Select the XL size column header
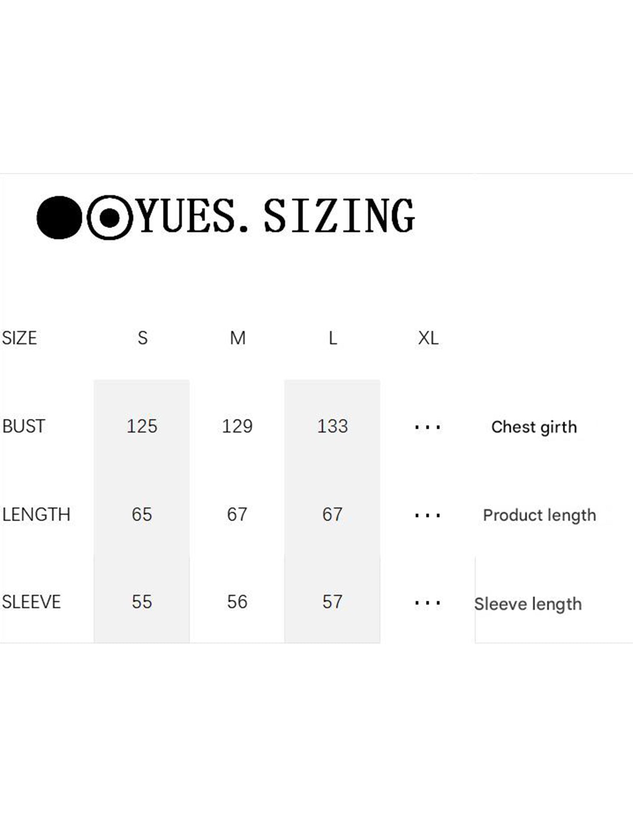 tap(428, 338)
